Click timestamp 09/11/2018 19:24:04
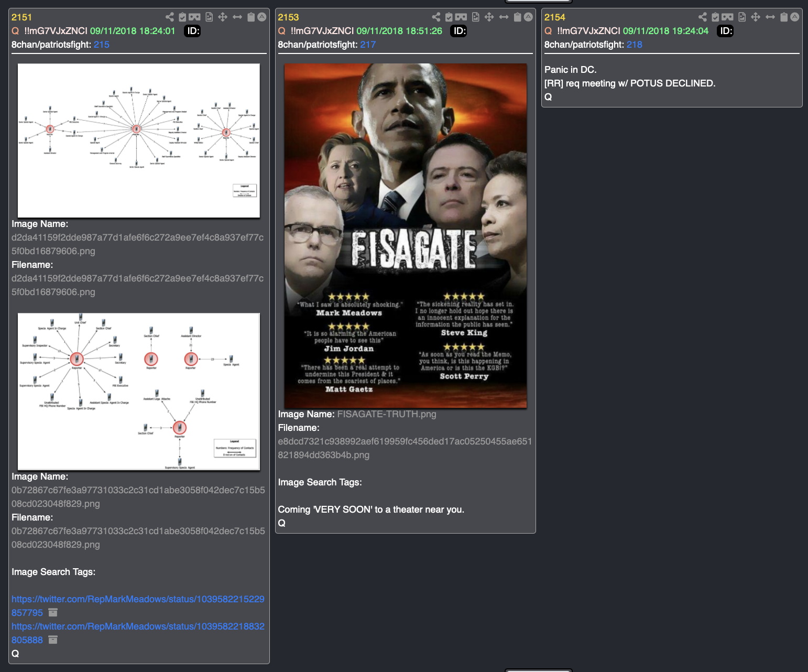Viewport: 808px width, 672px height. [x=665, y=31]
